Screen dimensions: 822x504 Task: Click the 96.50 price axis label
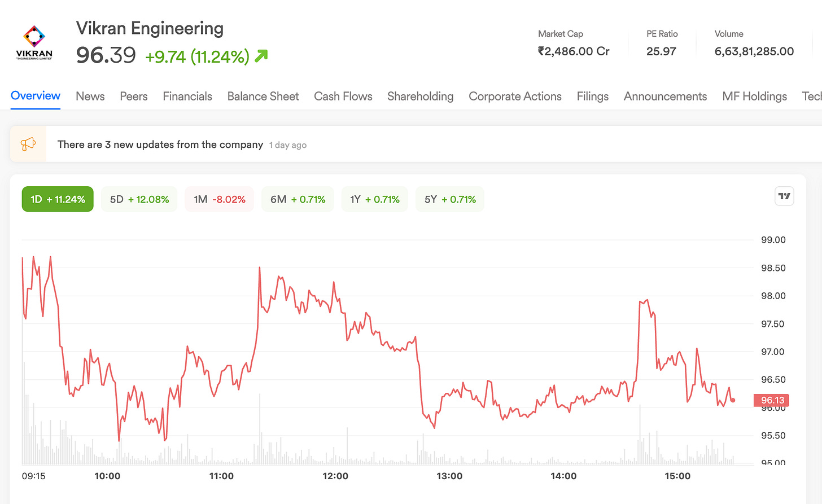tap(773, 380)
